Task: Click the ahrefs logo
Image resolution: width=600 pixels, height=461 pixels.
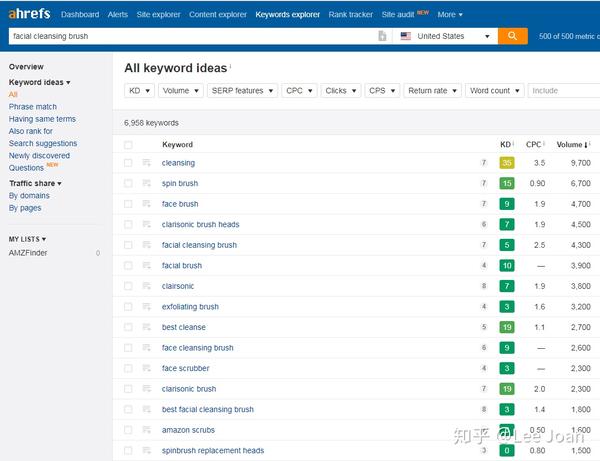Action: point(29,14)
